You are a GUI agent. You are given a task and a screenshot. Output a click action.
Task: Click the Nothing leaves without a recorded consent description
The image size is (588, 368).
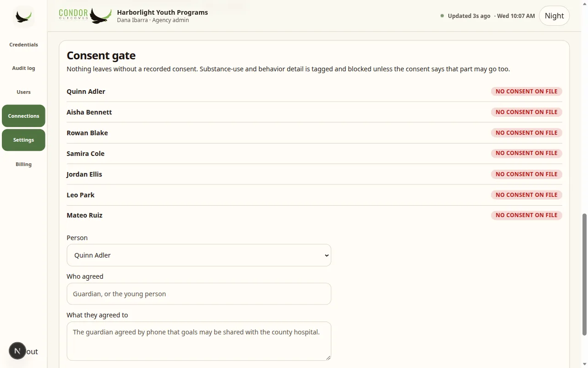pos(288,69)
